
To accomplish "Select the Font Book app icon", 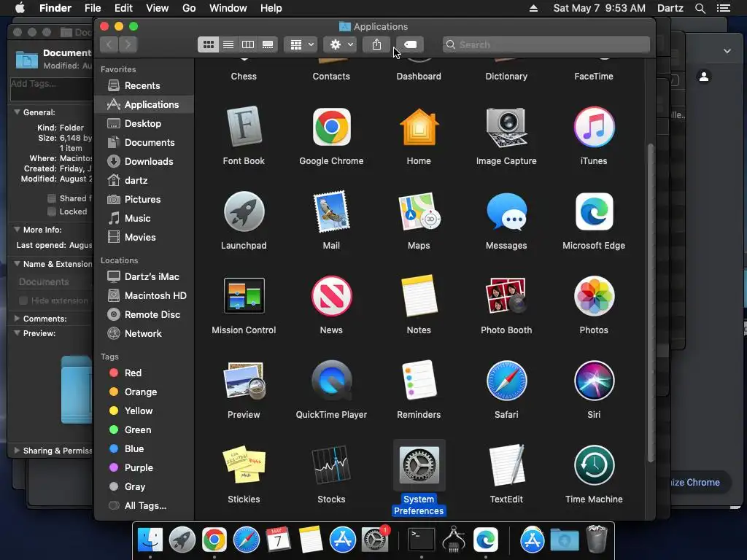I will pyautogui.click(x=244, y=127).
